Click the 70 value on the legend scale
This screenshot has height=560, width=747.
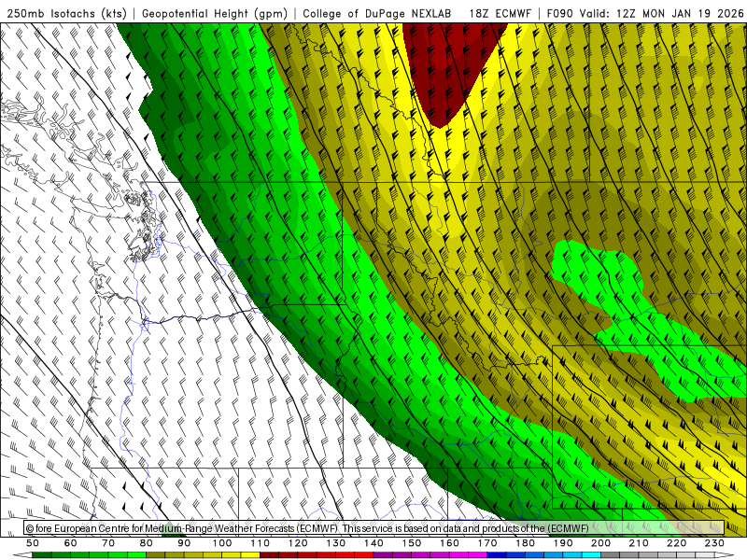[108, 543]
